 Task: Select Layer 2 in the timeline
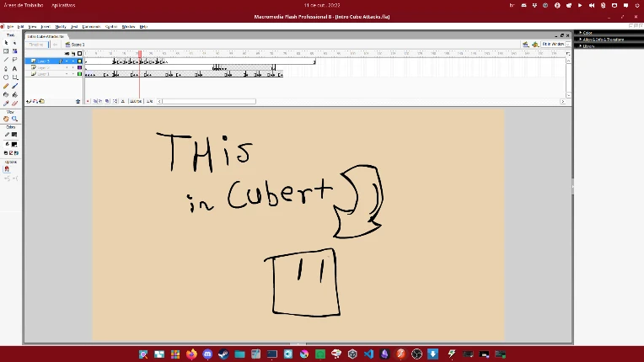click(44, 67)
